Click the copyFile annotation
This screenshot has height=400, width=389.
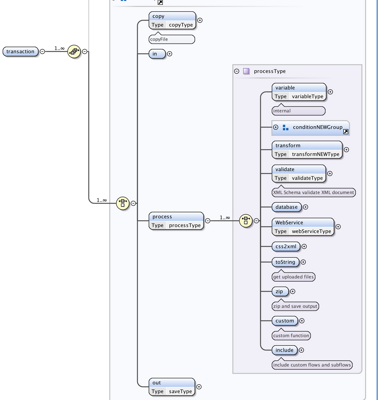[172, 39]
